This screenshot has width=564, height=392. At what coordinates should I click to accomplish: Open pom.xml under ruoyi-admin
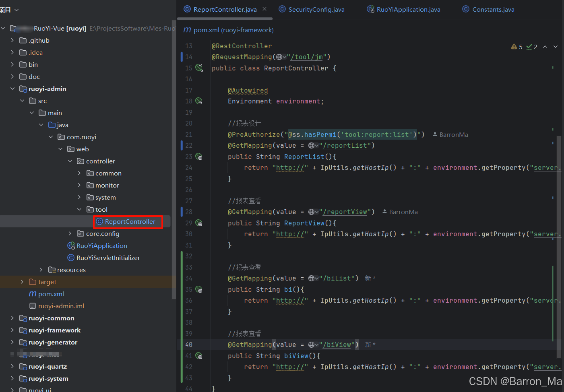(51, 294)
